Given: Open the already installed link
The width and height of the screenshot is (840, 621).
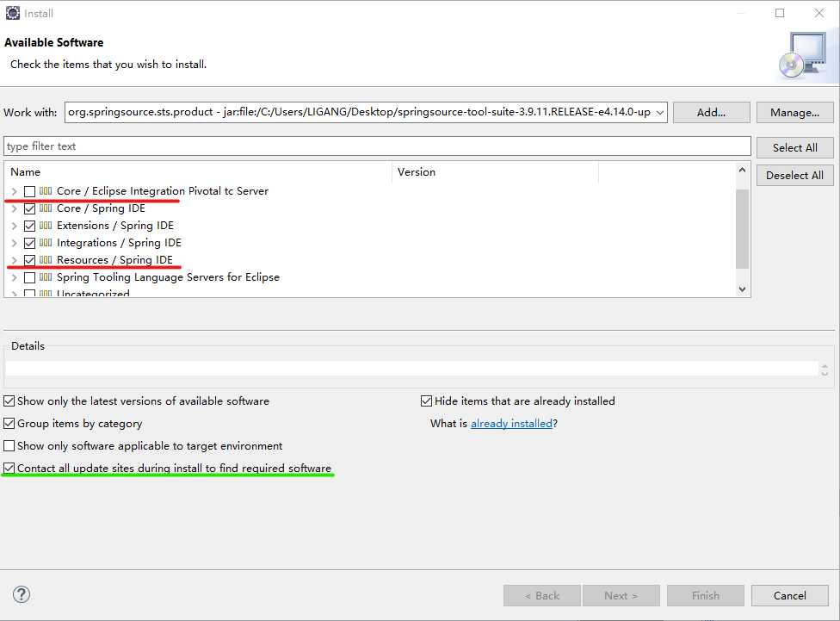Looking at the screenshot, I should (x=511, y=424).
